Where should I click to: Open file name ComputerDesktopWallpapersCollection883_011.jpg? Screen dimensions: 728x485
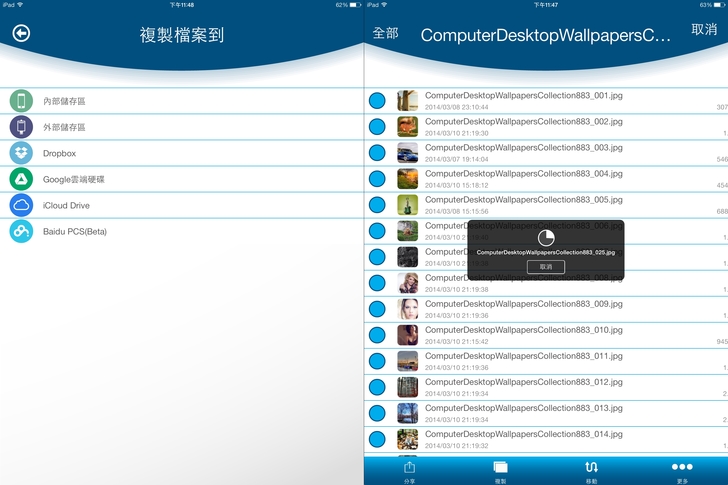524,356
